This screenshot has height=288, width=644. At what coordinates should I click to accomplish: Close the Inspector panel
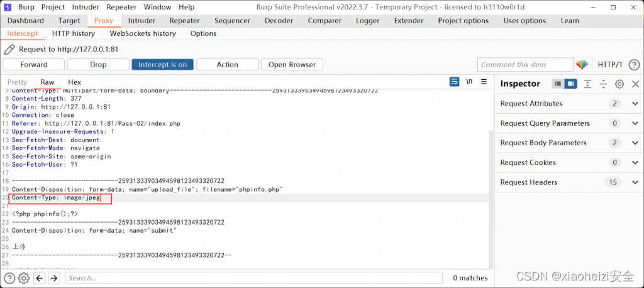(635, 84)
